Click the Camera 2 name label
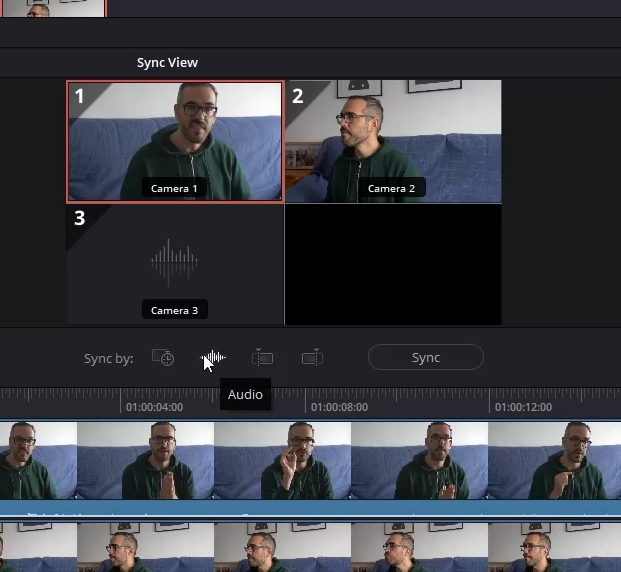 pyautogui.click(x=391, y=188)
